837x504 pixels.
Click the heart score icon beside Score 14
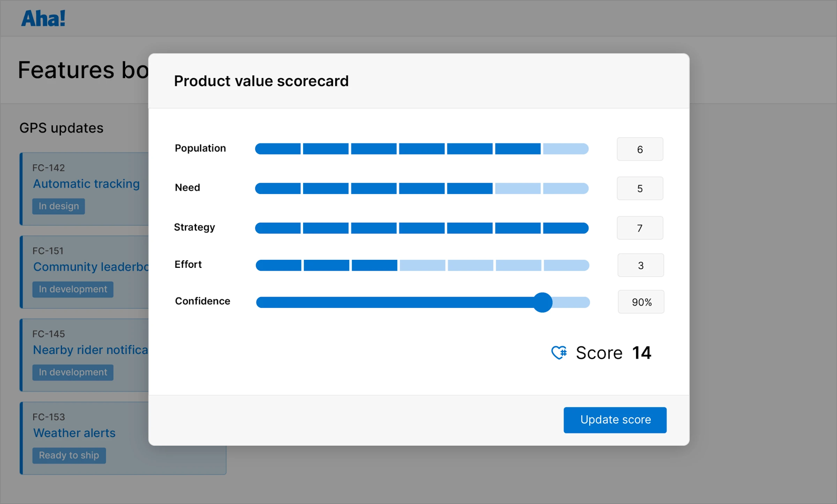tap(559, 353)
